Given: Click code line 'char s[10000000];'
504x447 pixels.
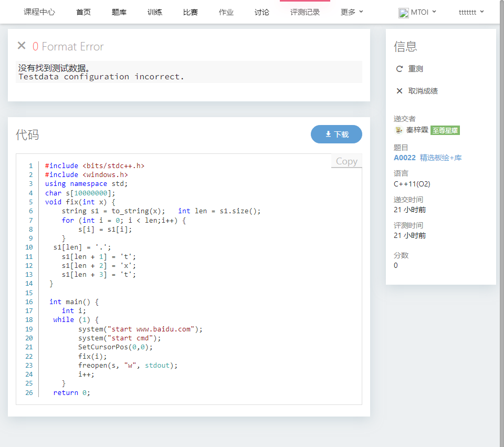Looking at the screenshot, I should [80, 193].
